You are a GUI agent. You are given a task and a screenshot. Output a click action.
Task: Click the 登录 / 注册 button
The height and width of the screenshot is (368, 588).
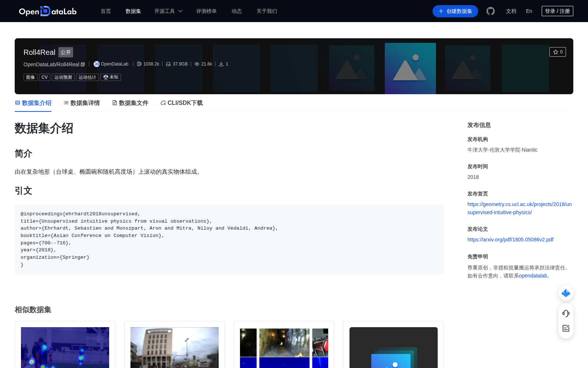(557, 11)
